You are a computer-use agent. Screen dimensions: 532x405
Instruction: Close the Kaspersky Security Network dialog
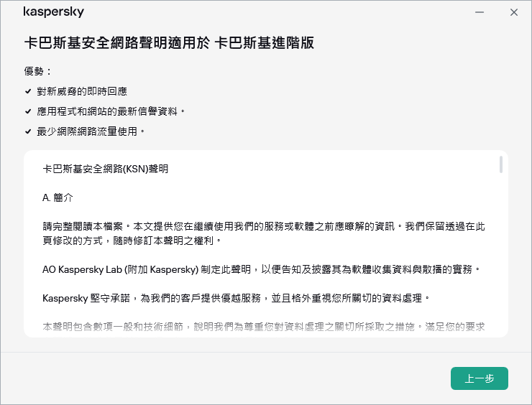513,13
